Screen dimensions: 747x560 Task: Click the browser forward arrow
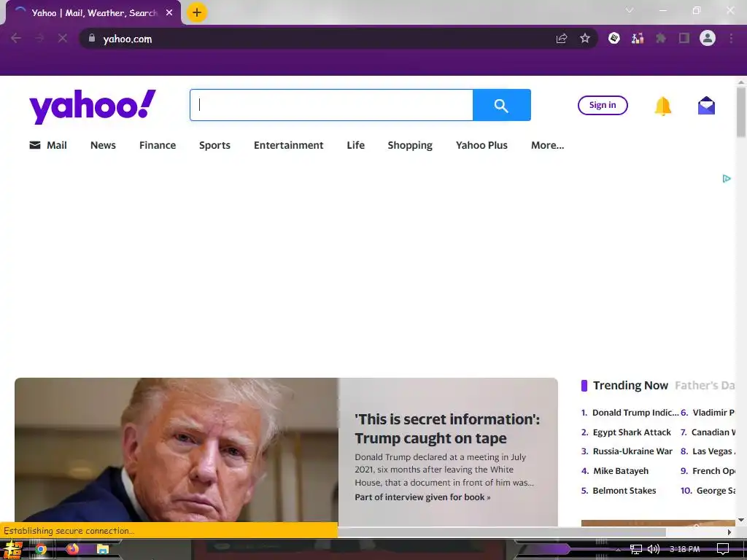point(39,38)
